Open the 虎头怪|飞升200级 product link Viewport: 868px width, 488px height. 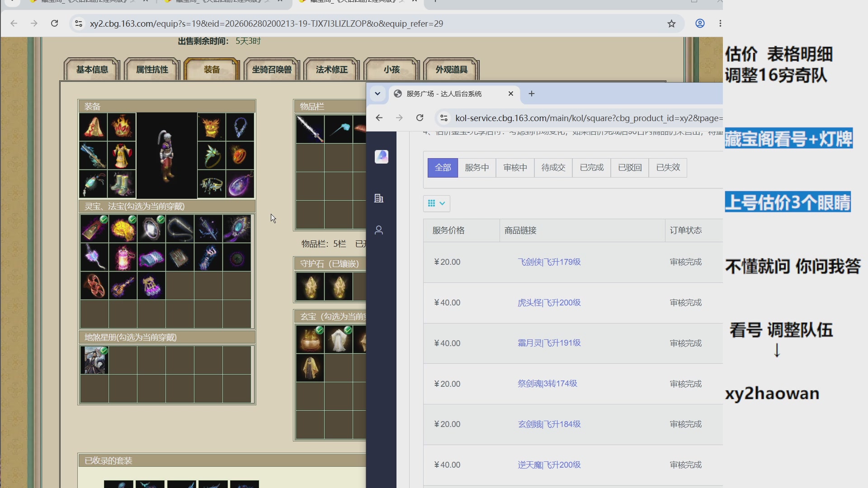(549, 303)
